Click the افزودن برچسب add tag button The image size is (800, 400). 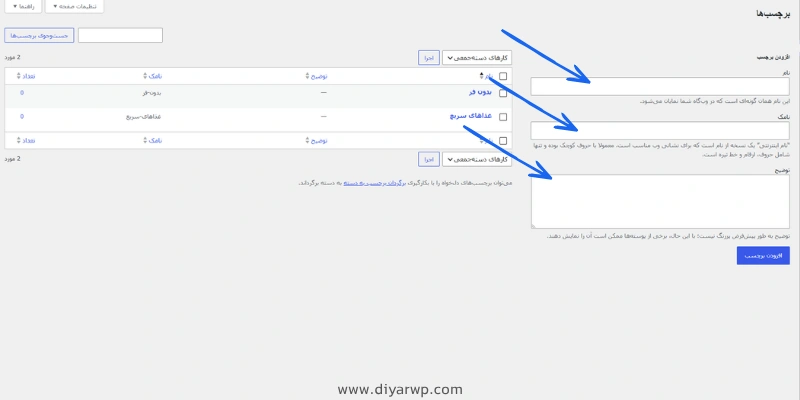point(763,256)
